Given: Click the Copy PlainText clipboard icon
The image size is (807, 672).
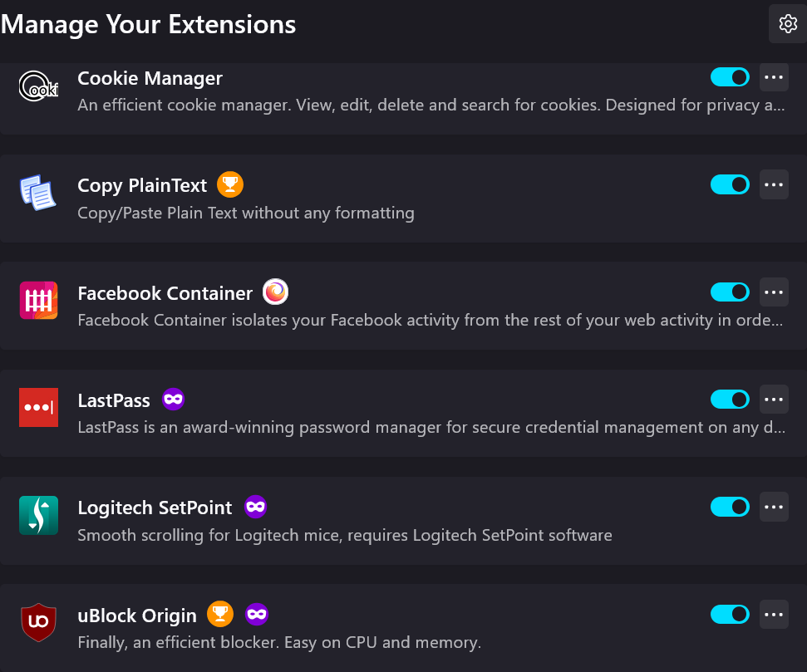Looking at the screenshot, I should pos(38,193).
